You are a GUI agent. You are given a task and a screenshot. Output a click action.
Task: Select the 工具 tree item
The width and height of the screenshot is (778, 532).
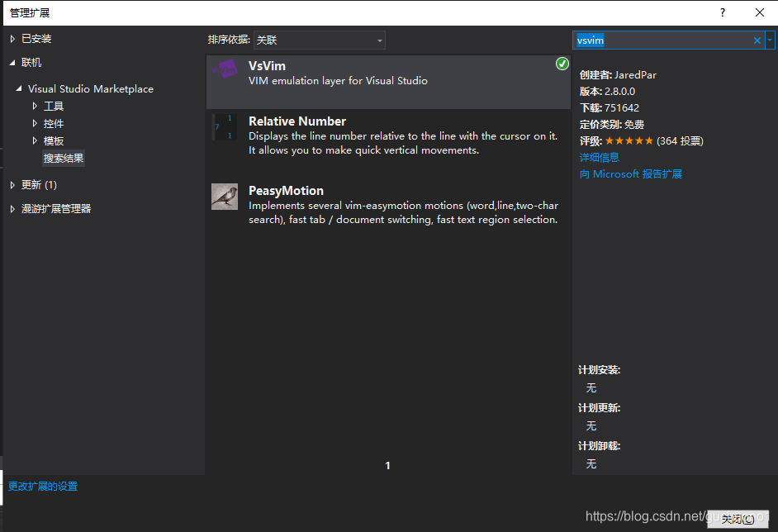(54, 107)
